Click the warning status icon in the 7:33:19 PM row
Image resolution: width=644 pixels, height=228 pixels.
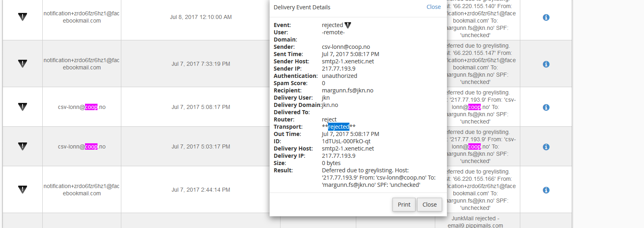pyautogui.click(x=23, y=64)
